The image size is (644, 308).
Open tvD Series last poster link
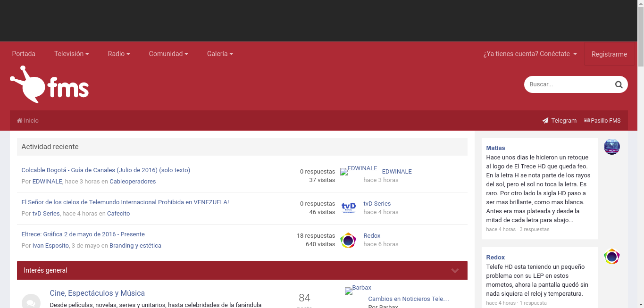[377, 204]
